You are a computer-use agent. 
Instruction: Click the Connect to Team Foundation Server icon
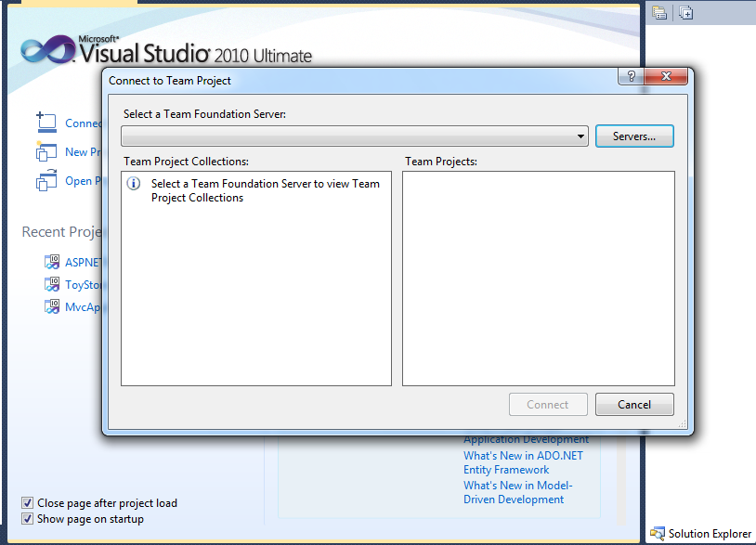point(46,123)
